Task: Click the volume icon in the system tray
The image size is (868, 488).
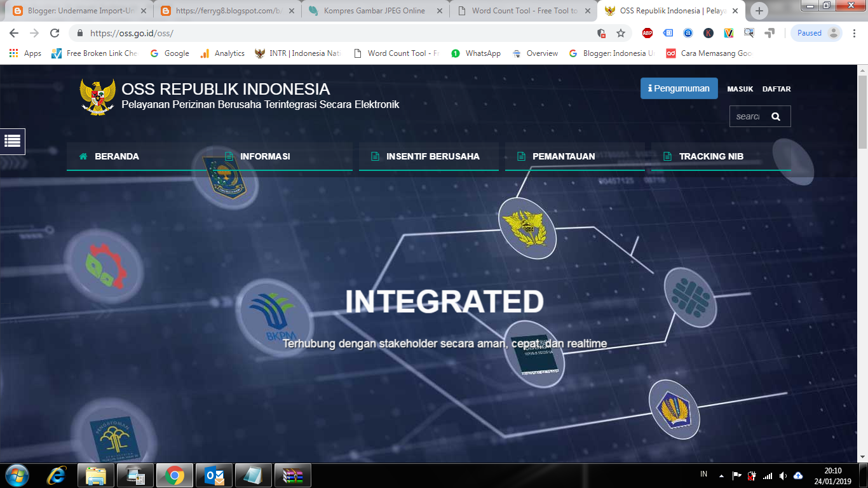Action: (783, 475)
